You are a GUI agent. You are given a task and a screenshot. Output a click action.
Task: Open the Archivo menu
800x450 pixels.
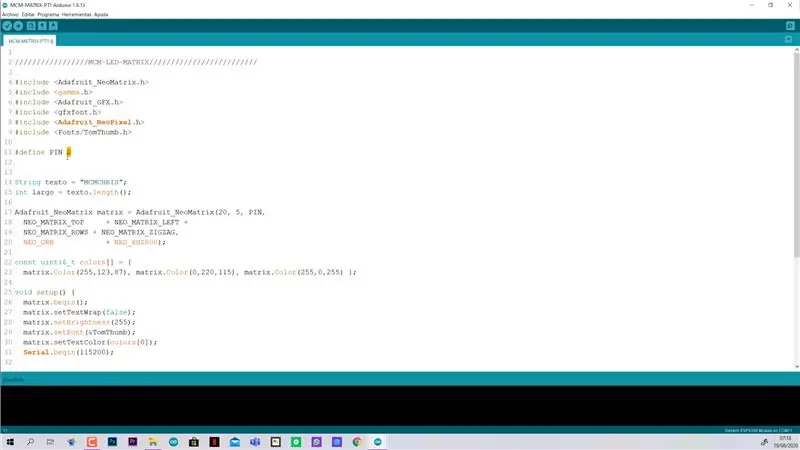point(10,14)
